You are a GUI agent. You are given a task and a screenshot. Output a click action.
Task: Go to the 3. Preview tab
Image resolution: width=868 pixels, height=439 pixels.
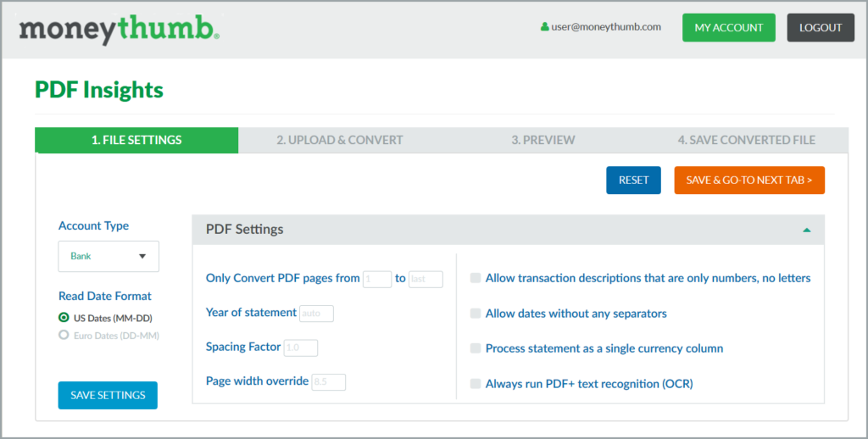tap(543, 140)
